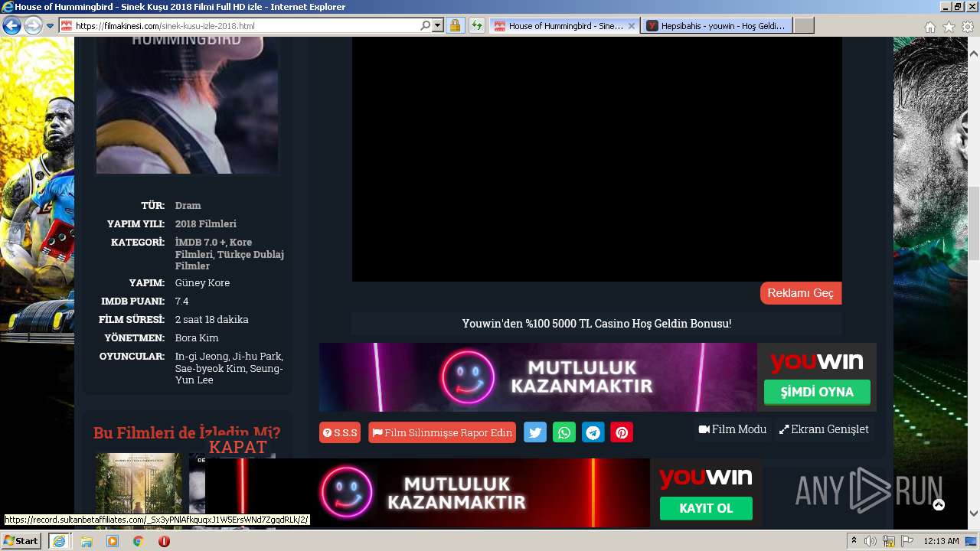Viewport: 980px width, 551px height.
Task: Open Favorites star icon
Action: [x=949, y=27]
